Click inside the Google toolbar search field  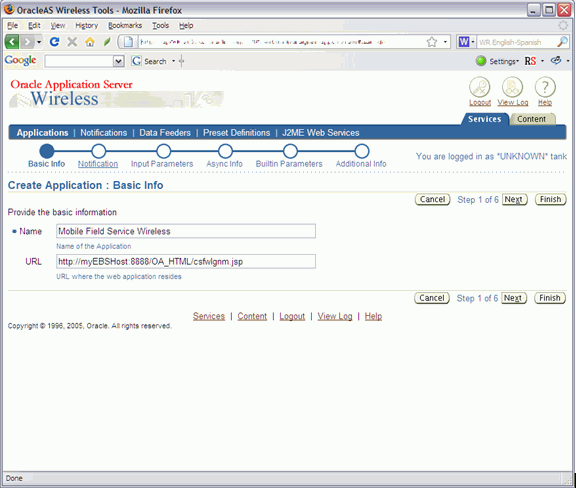click(78, 61)
